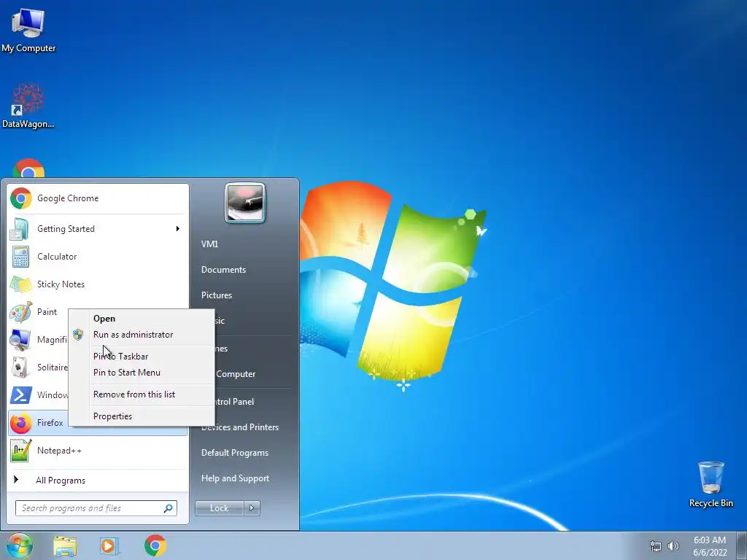Open Properties from context menu
This screenshot has width=747, height=560.
142,416
